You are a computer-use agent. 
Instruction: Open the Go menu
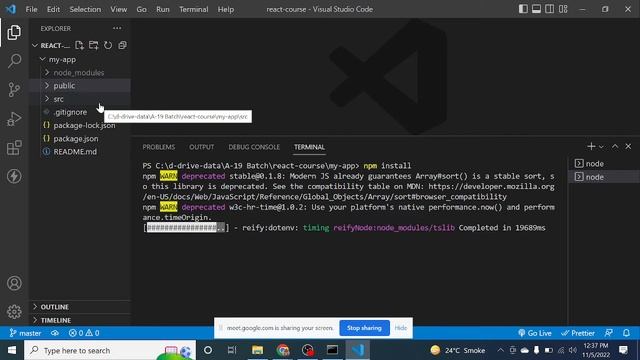(141, 9)
